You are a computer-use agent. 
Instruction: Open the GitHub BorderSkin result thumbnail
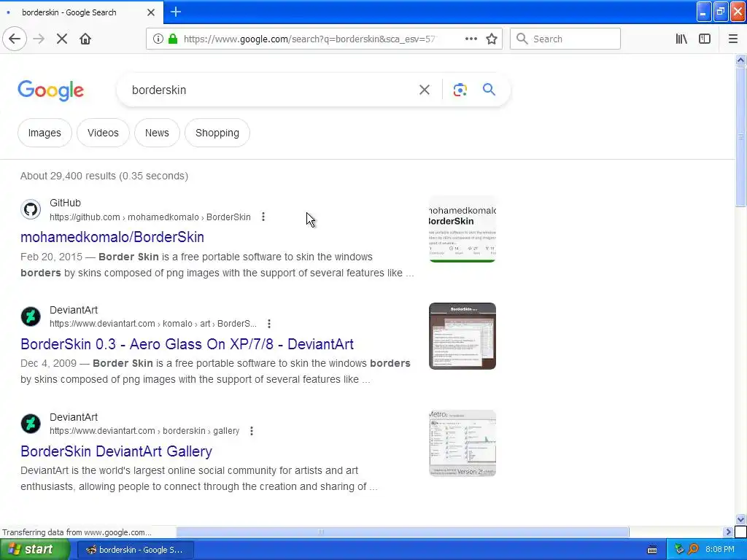pyautogui.click(x=462, y=229)
